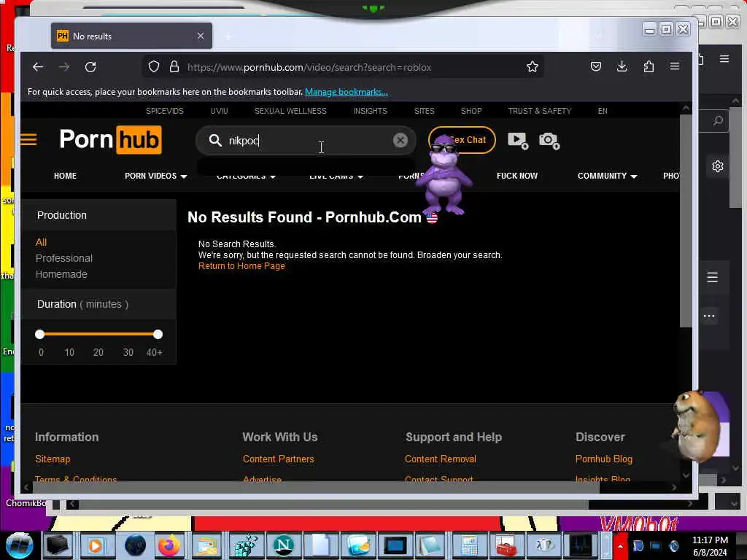747x560 pixels.
Task: Select the Homemade production filter
Action: coord(61,274)
